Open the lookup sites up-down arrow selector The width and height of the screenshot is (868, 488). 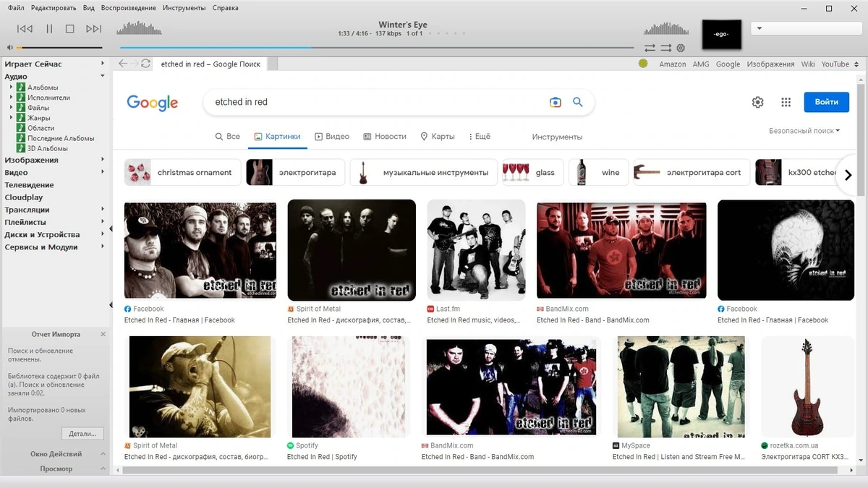click(x=858, y=64)
